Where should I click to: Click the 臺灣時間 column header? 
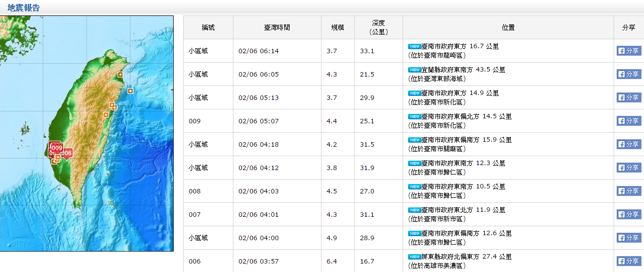[x=277, y=27]
